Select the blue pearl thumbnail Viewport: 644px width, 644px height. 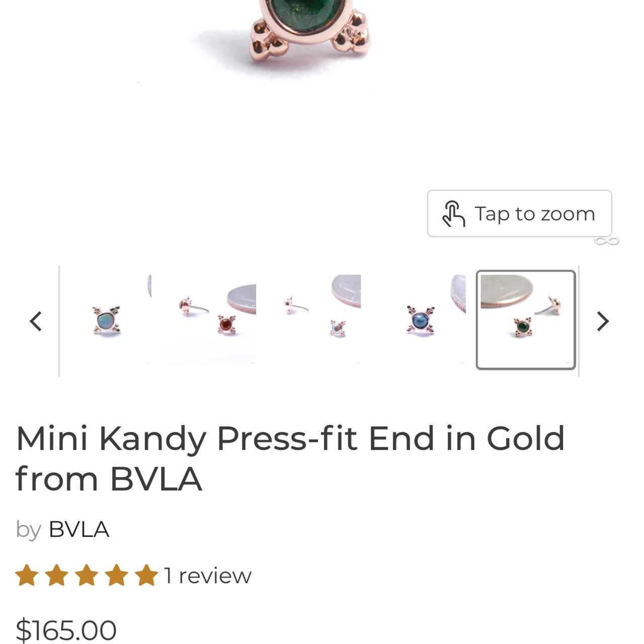pos(420,319)
